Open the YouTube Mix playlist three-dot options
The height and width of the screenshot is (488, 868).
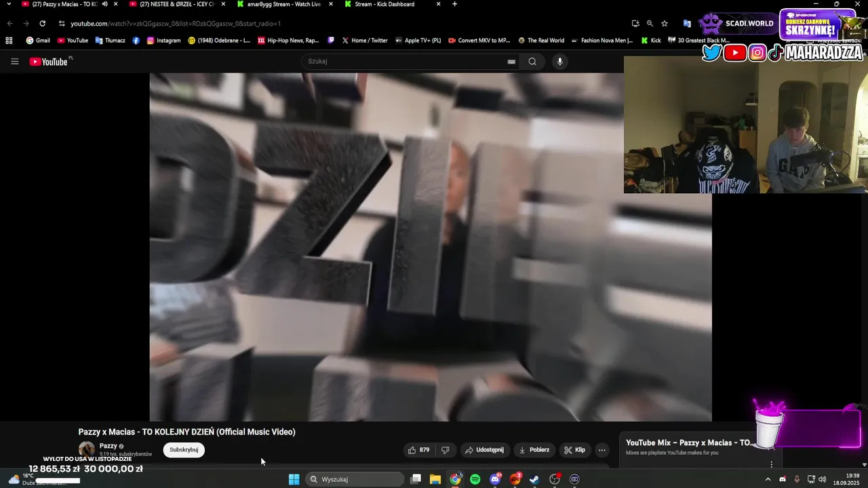(x=771, y=464)
